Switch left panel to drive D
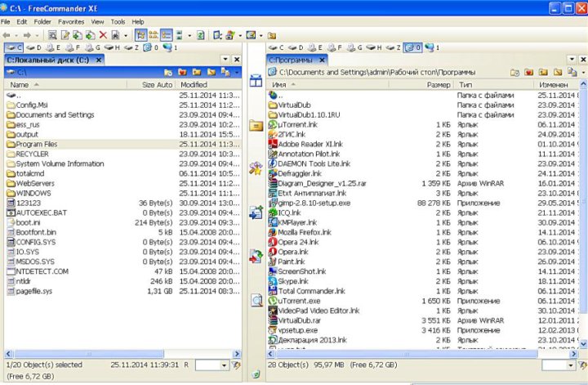The width and height of the screenshot is (588, 385). pos(34,47)
